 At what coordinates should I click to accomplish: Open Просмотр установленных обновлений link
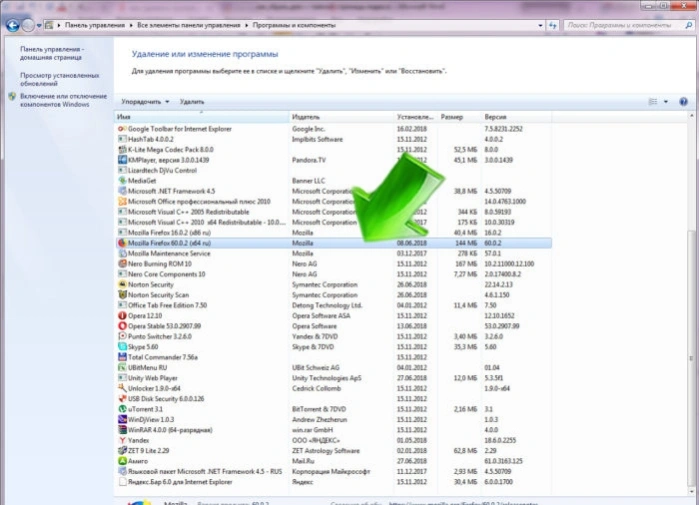60,79
